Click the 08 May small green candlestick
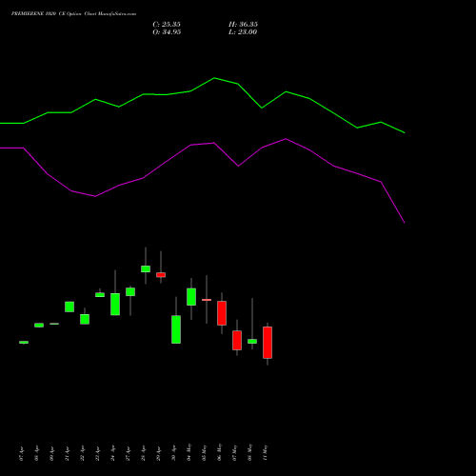This screenshot has height=476, width=476. pos(252,341)
